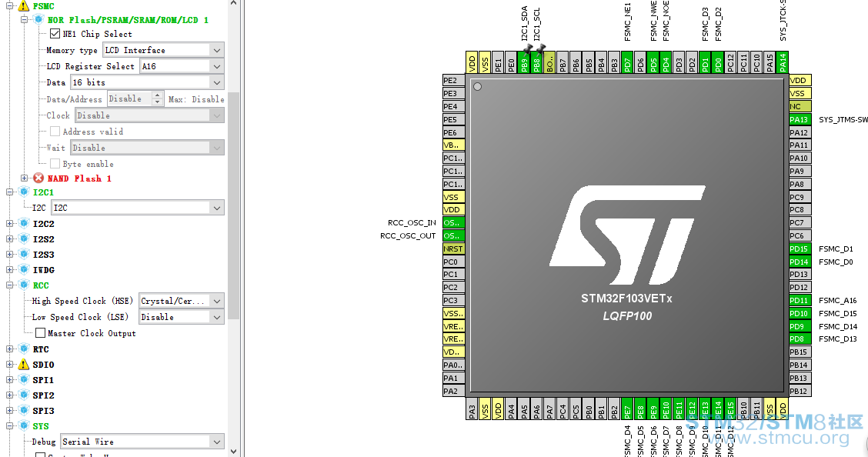This screenshot has width=868, height=457.
Task: Click peripheral tree scroll up arrow
Action: tap(233, 3)
